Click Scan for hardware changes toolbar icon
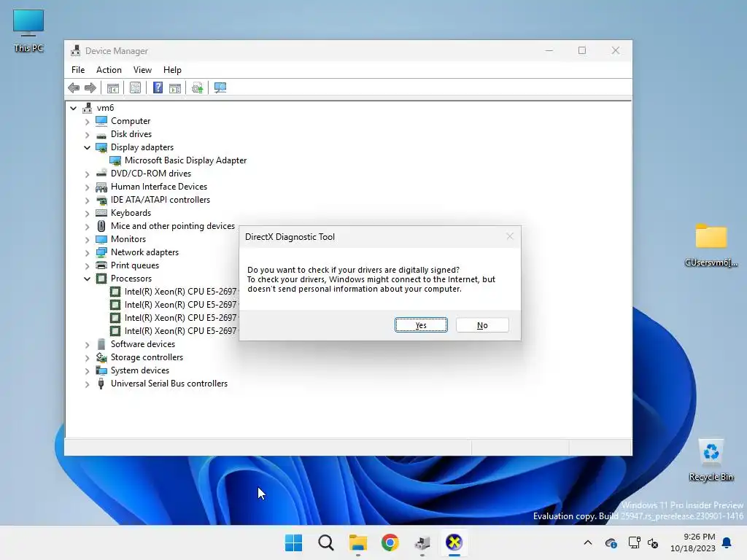This screenshot has height=560, width=747. click(x=220, y=87)
